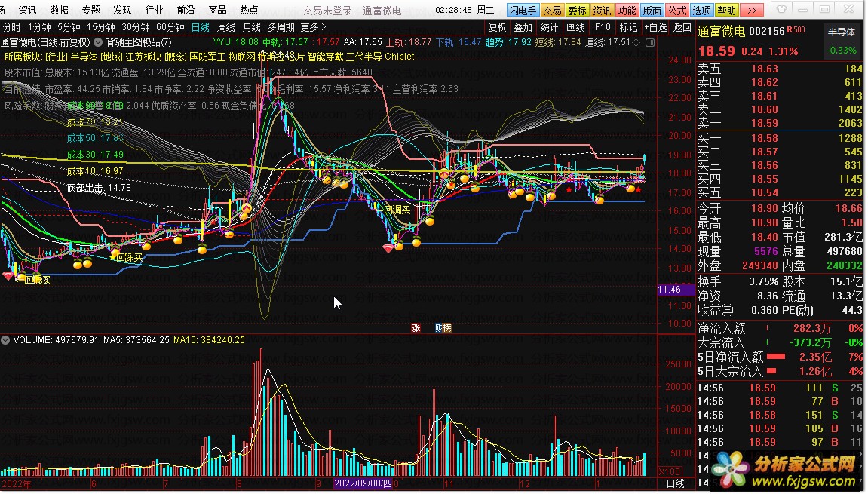Click the 返回 back button
Viewport: 868px width, 494px height.
tap(682, 27)
